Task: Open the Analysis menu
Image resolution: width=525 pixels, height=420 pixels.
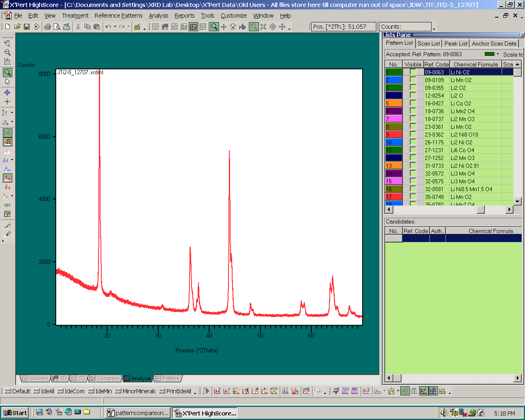Action: 158,16
